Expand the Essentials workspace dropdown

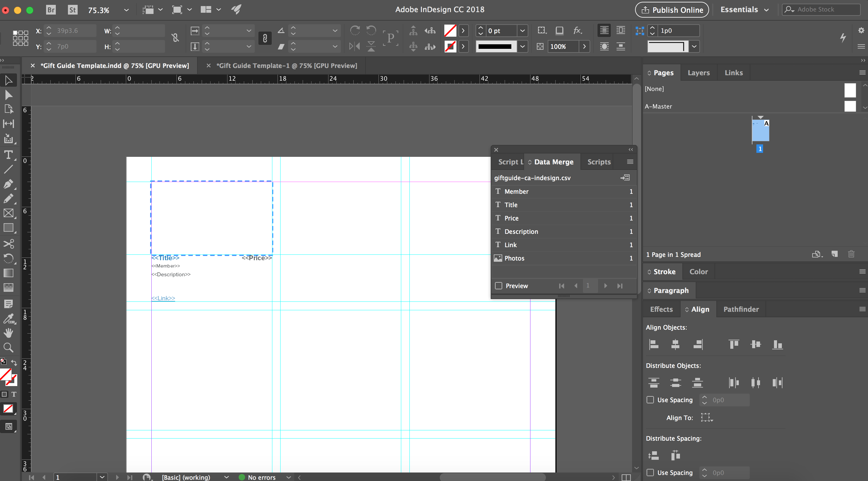[766, 10]
